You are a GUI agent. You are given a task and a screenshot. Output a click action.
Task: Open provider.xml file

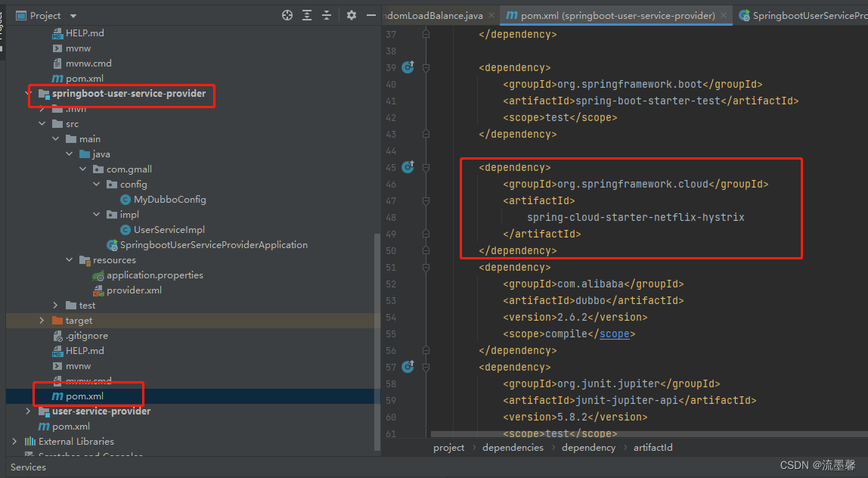[134, 290]
